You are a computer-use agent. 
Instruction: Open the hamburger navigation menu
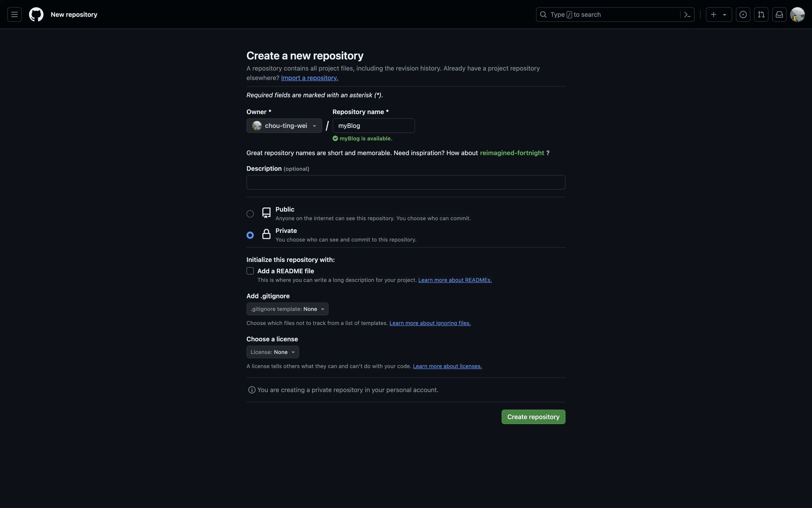14,15
